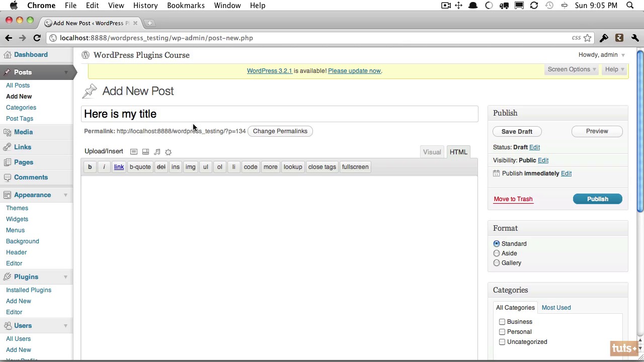Edit the Draft status link

(x=534, y=147)
